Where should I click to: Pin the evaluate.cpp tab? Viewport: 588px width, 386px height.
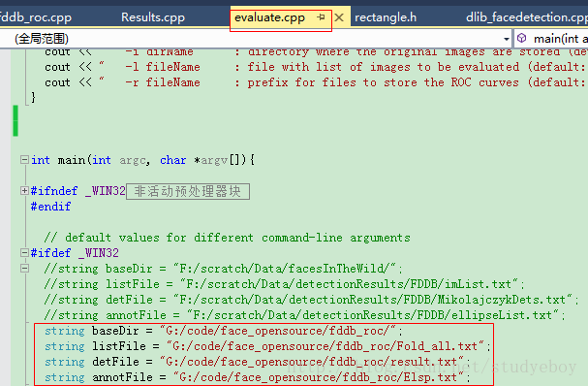point(321,17)
